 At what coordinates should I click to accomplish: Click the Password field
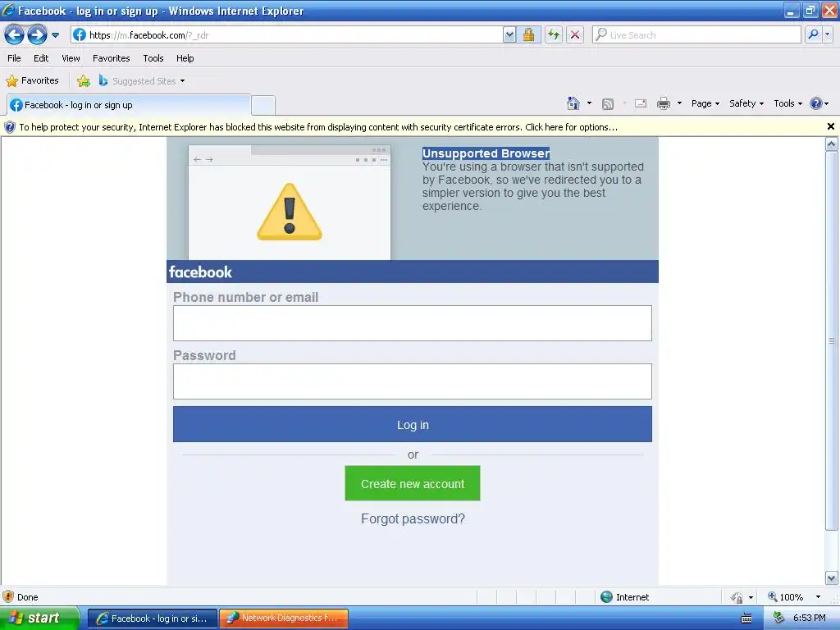point(413,381)
